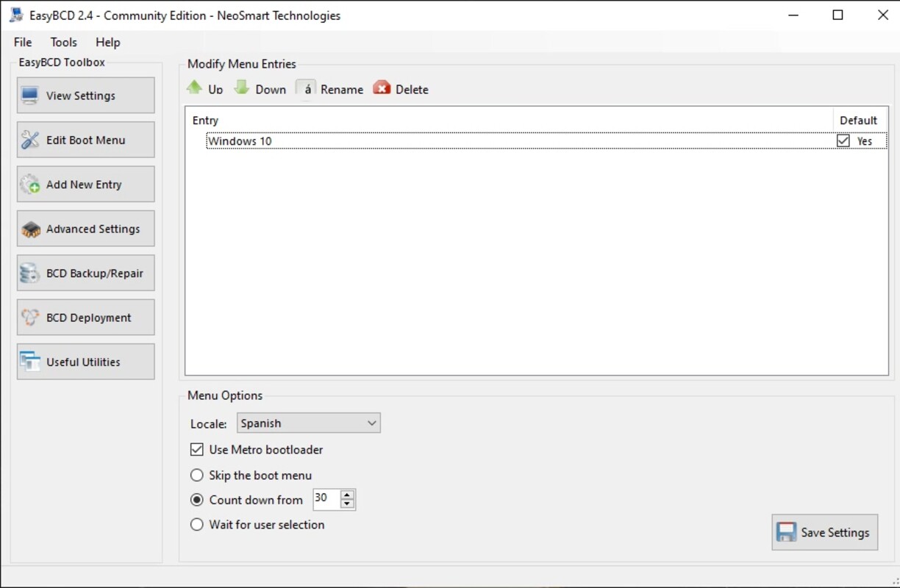Select Wait for user selection option
900x588 pixels.
point(197,525)
